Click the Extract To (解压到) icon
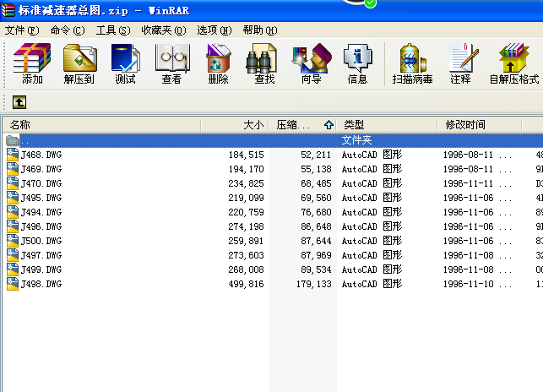This screenshot has width=543, height=392. 79,63
